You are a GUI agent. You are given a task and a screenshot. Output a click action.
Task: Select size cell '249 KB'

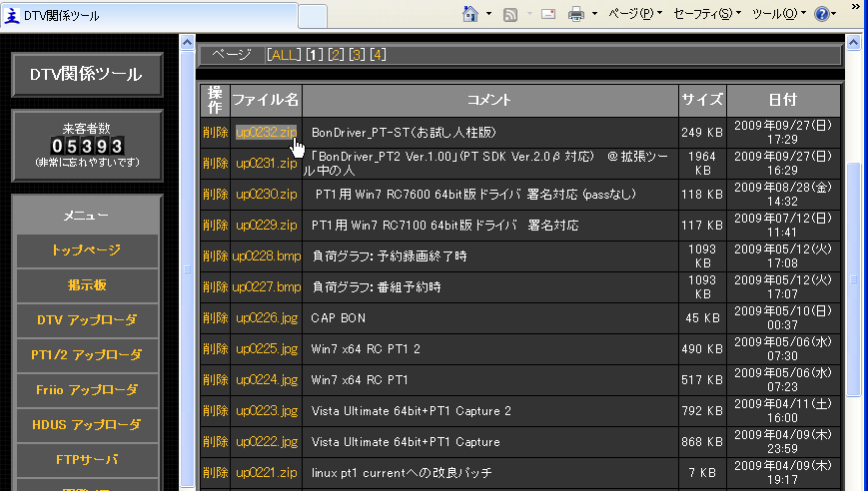[702, 133]
